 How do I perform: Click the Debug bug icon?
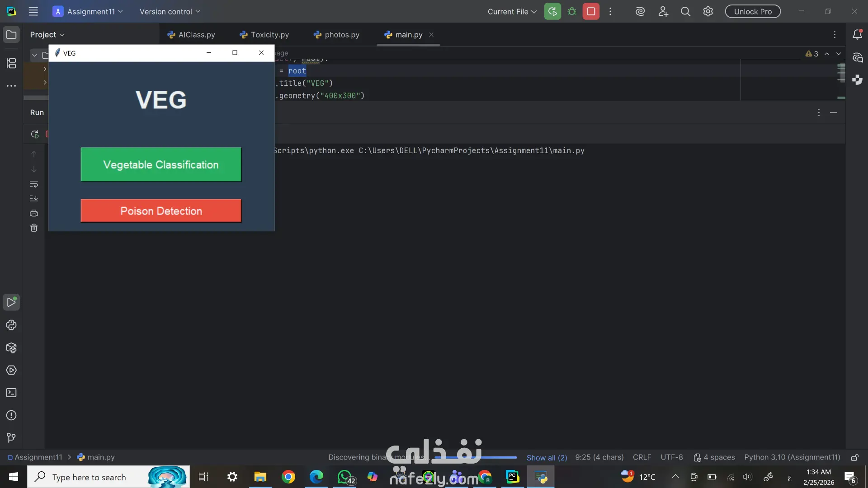click(572, 12)
